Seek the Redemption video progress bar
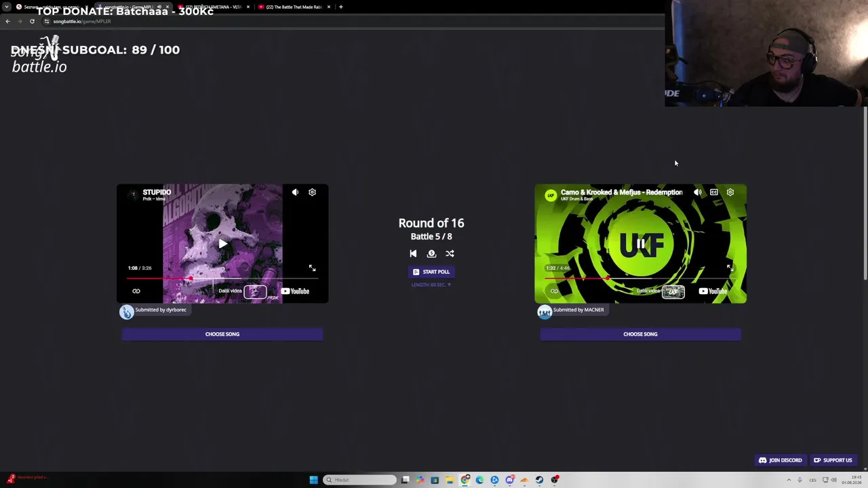This screenshot has height=488, width=868. (x=641, y=278)
